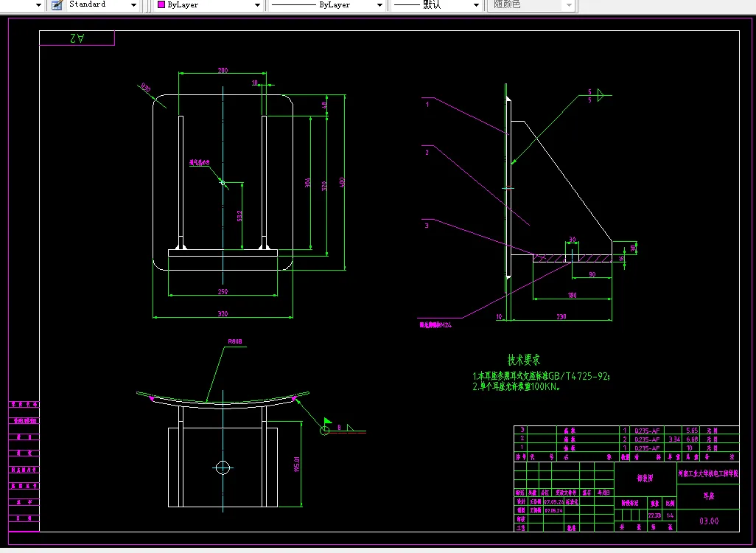Click drawing number 03.00 in title block
This screenshot has width=756, height=553.
pos(709,521)
